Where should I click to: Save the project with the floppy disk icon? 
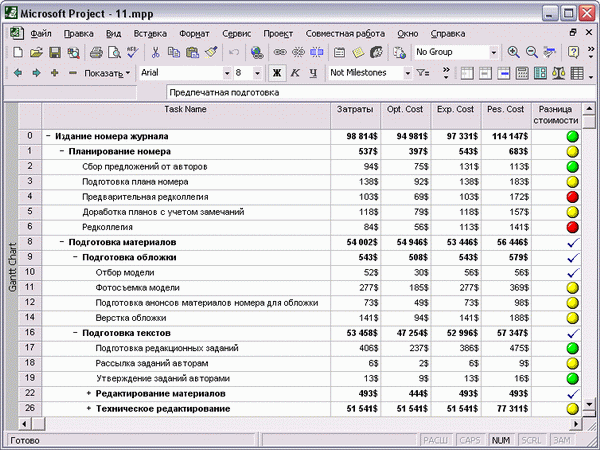coord(55,52)
